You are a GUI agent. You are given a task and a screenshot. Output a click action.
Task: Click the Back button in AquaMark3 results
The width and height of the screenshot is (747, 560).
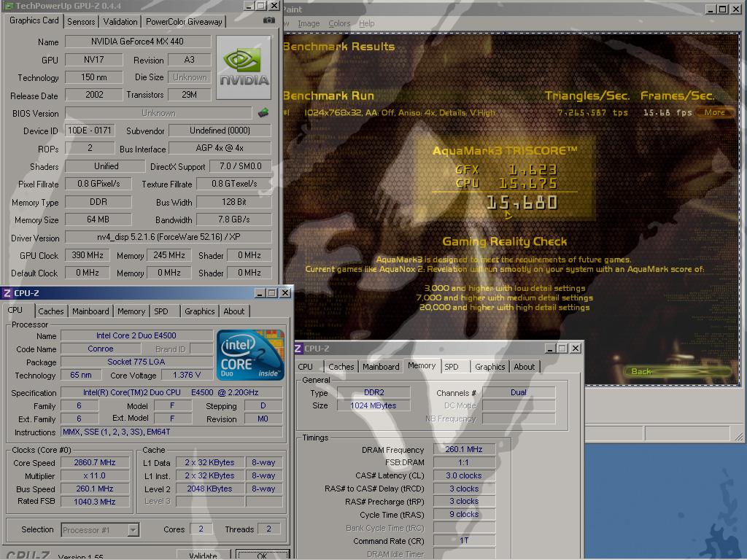(x=676, y=371)
